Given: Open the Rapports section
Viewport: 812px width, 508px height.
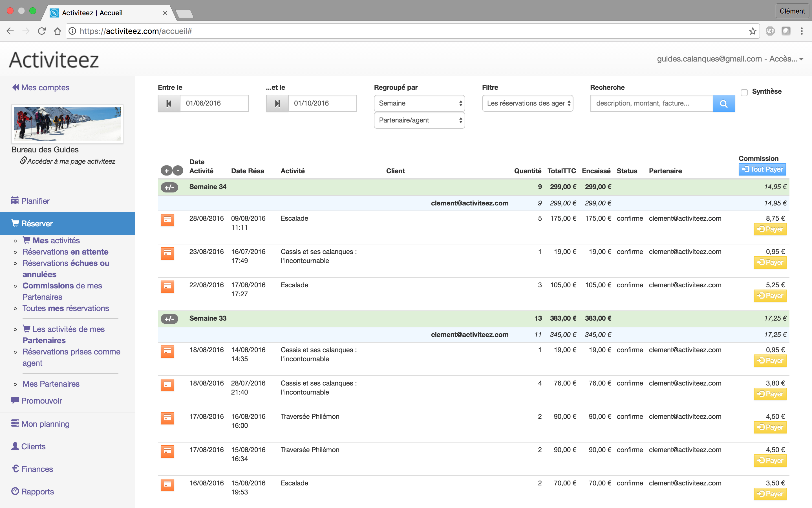Looking at the screenshot, I should [x=32, y=492].
